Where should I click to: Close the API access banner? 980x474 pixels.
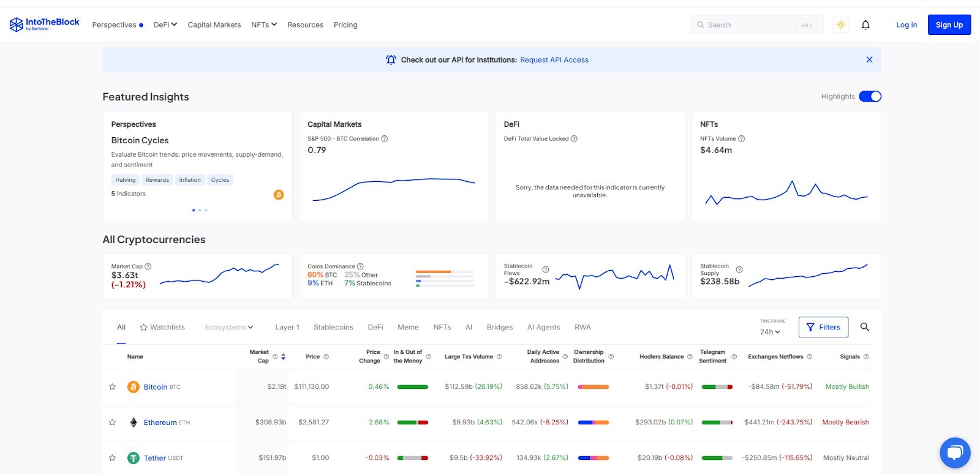[869, 59]
